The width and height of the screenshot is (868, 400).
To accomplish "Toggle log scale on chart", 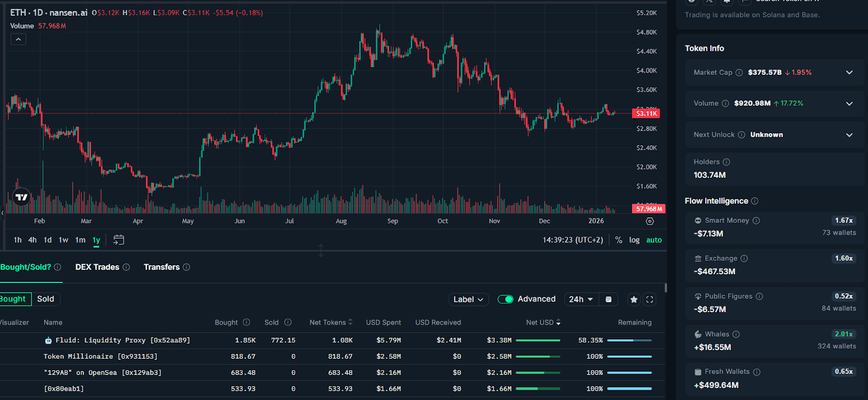I will pos(634,240).
